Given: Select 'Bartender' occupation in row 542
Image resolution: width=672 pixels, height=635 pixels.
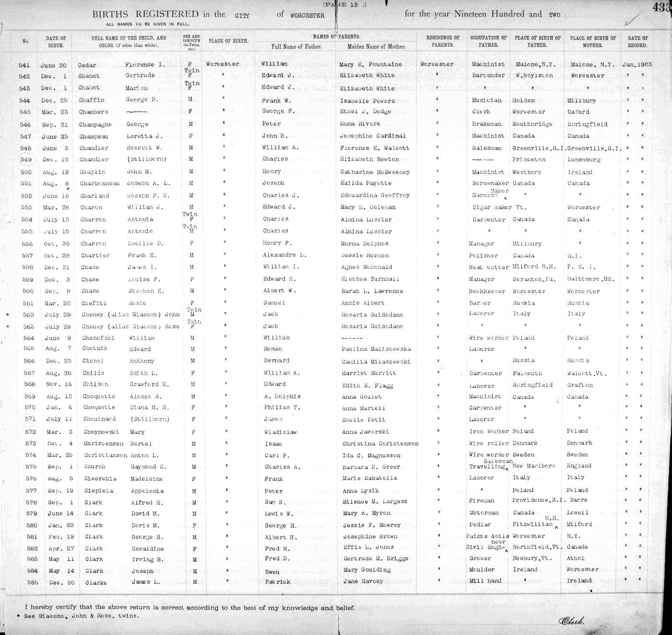Looking at the screenshot, I should tap(488, 75).
